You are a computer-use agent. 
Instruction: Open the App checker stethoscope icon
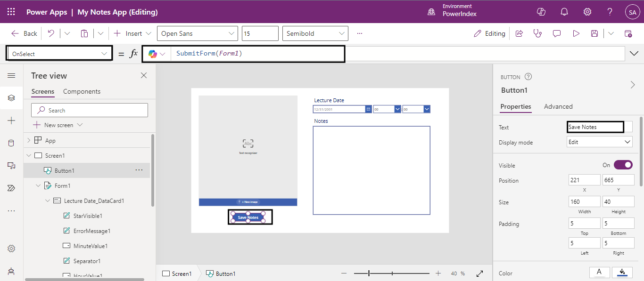[537, 33]
